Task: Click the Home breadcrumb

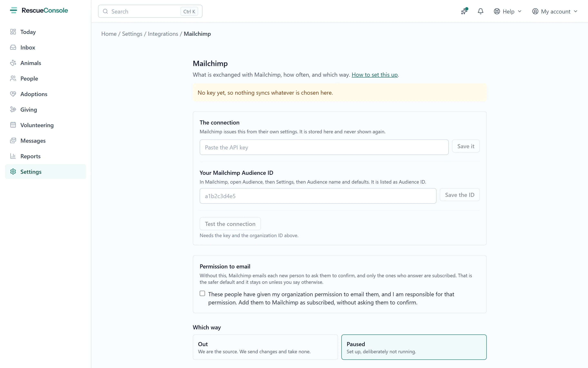Action: tap(109, 34)
